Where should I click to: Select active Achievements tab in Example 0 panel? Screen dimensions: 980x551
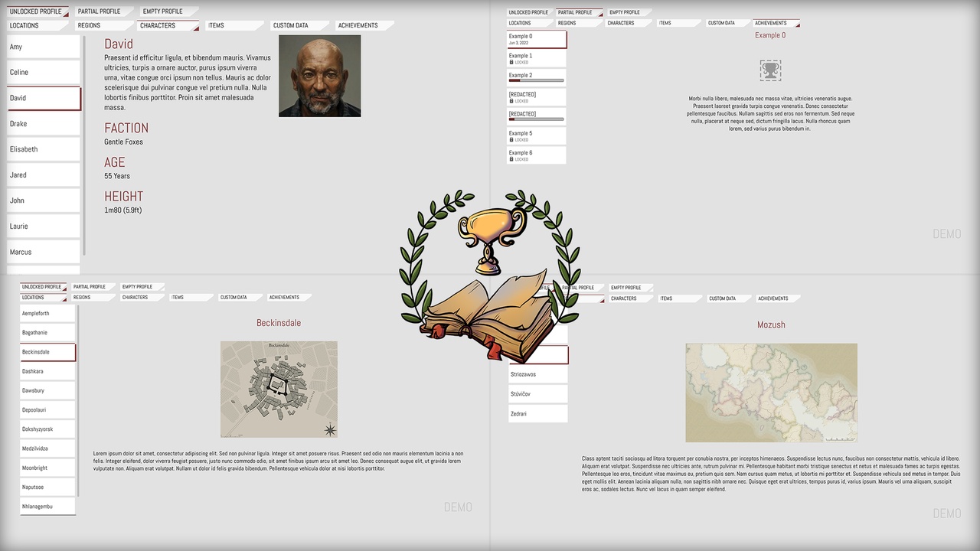tap(776, 23)
